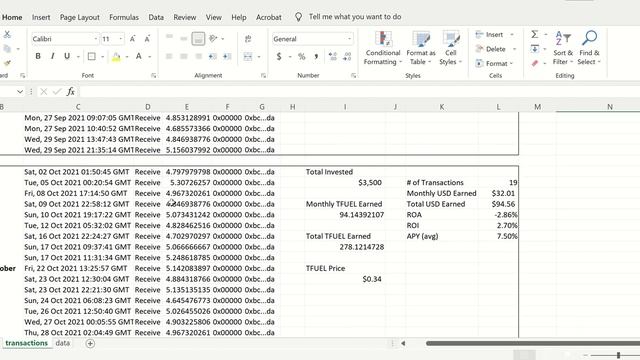Image resolution: width=640 pixels, height=360 pixels.
Task: Open the Formulas tab
Action: (x=124, y=17)
